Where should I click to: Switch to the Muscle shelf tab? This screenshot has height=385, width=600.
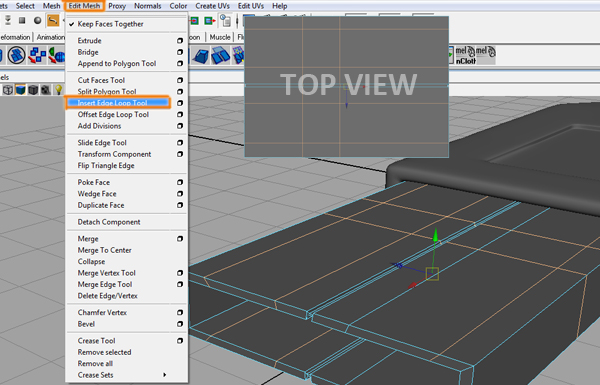pyautogui.click(x=220, y=37)
